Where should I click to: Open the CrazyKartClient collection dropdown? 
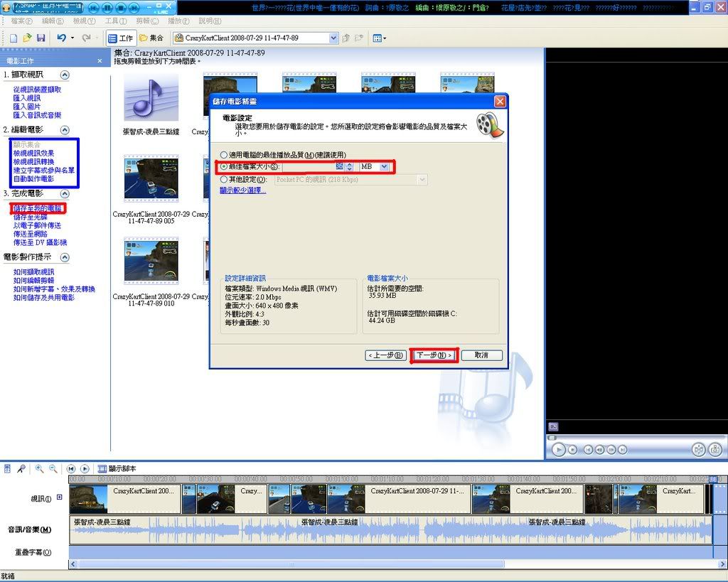tap(333, 38)
